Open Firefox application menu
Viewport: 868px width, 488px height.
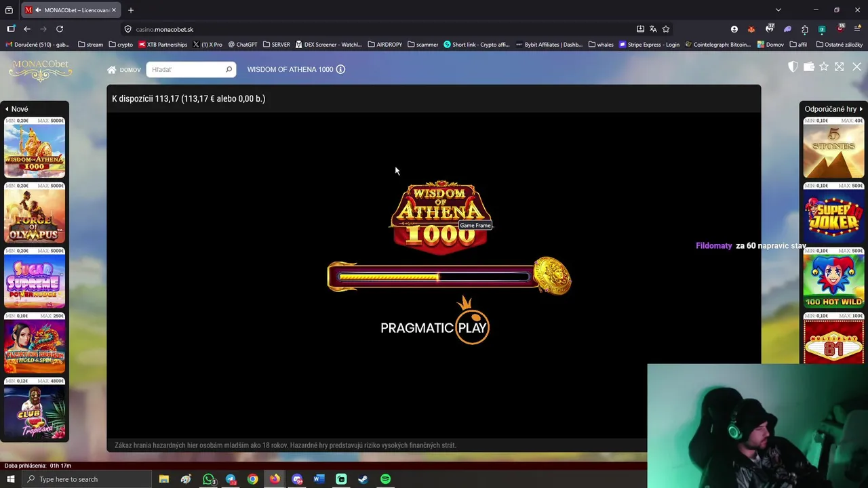(x=857, y=29)
